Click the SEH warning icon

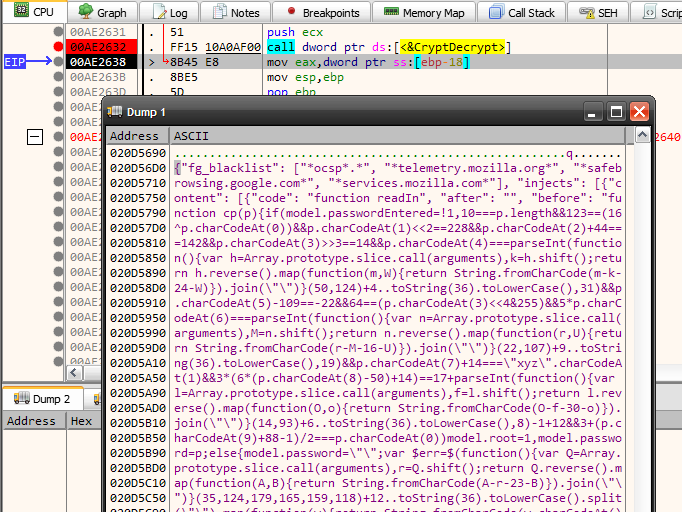point(586,13)
